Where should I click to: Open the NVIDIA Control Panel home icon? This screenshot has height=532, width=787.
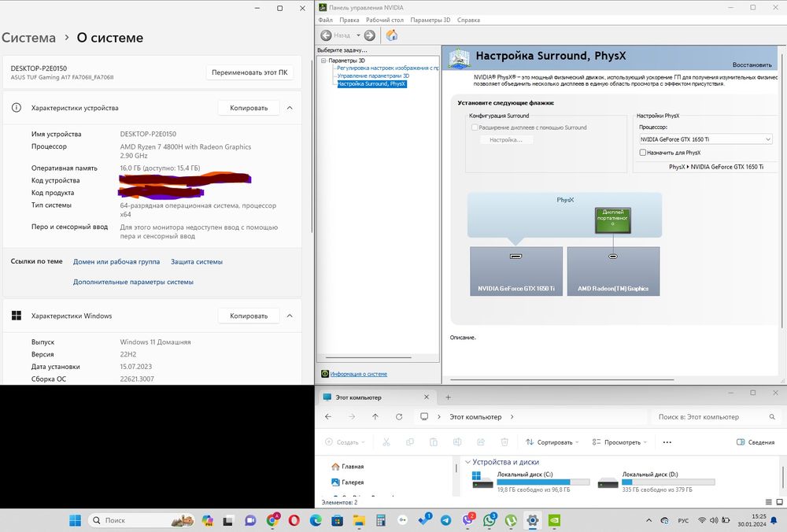[x=392, y=35]
